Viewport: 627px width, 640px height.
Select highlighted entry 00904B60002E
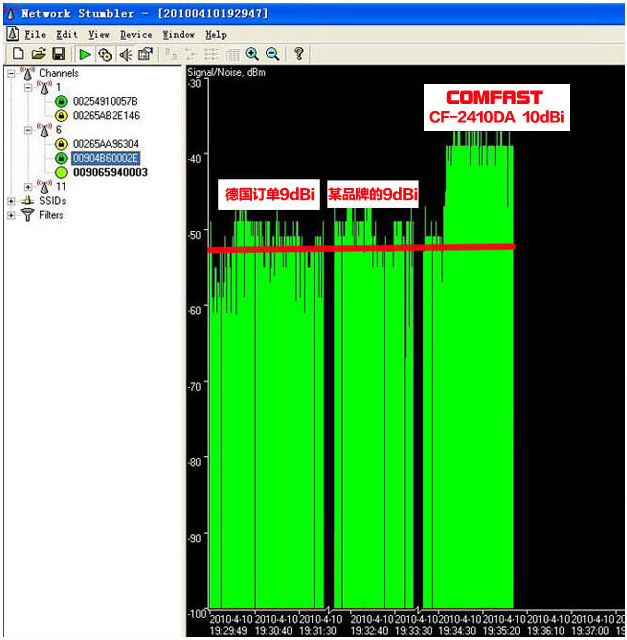pyautogui.click(x=106, y=158)
